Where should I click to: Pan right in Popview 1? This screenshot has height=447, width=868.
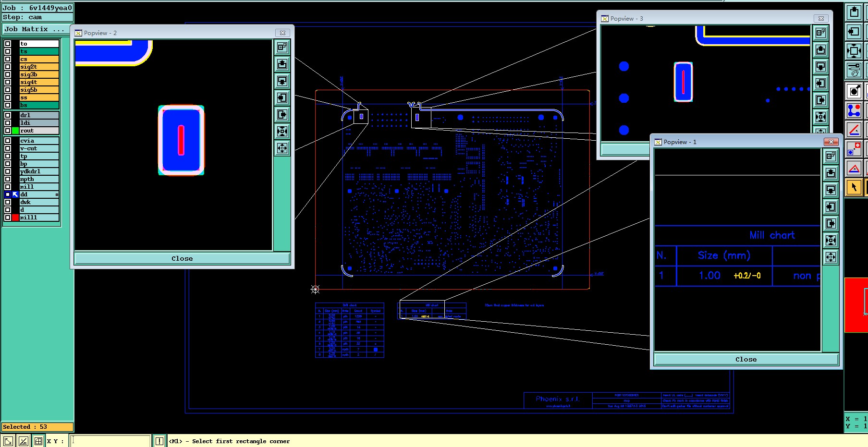point(831,223)
